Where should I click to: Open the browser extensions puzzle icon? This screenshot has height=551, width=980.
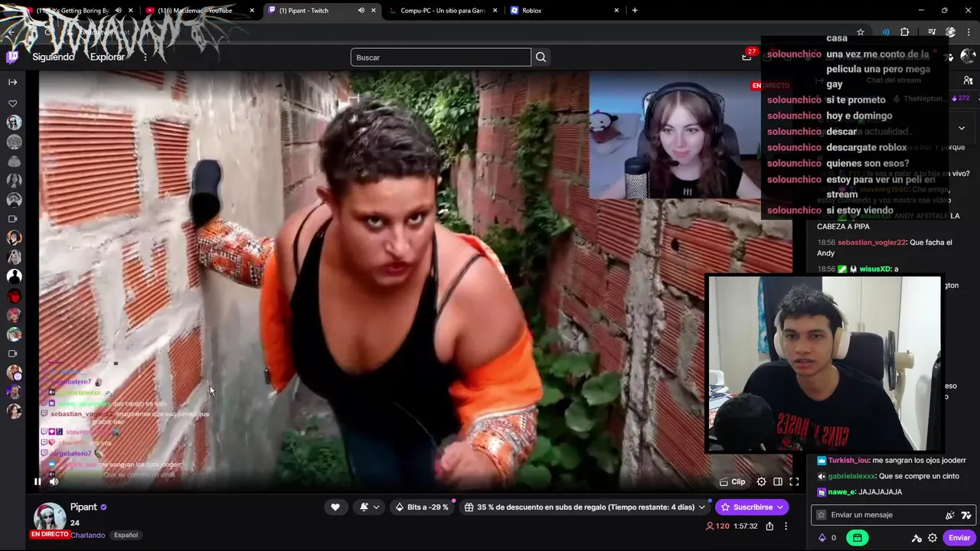click(x=905, y=32)
